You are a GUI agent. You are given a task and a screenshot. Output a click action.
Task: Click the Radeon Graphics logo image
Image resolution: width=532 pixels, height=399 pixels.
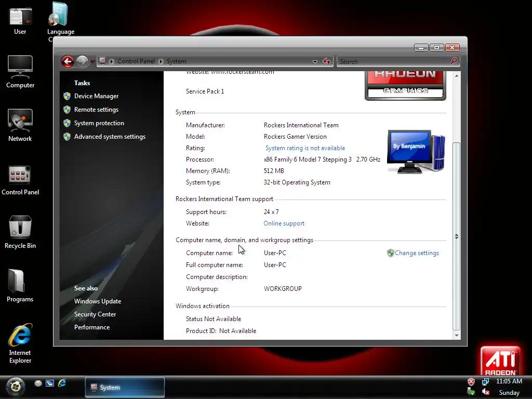[x=405, y=86]
